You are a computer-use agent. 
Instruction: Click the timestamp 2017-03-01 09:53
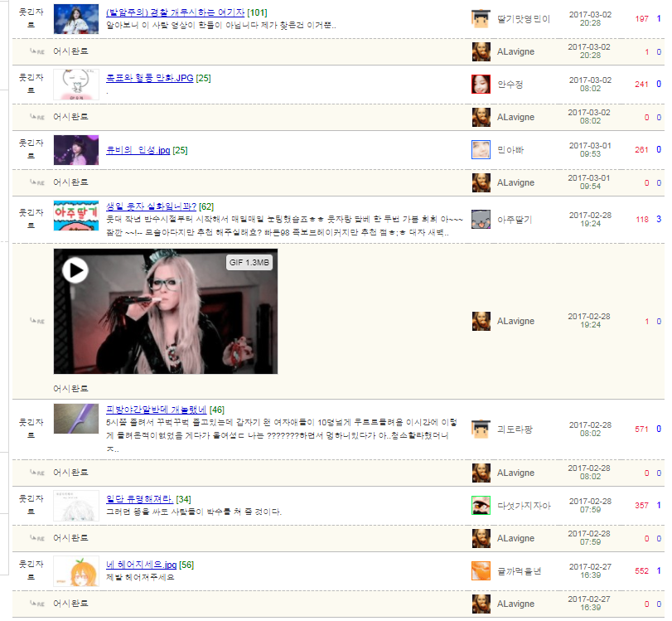[x=590, y=150]
